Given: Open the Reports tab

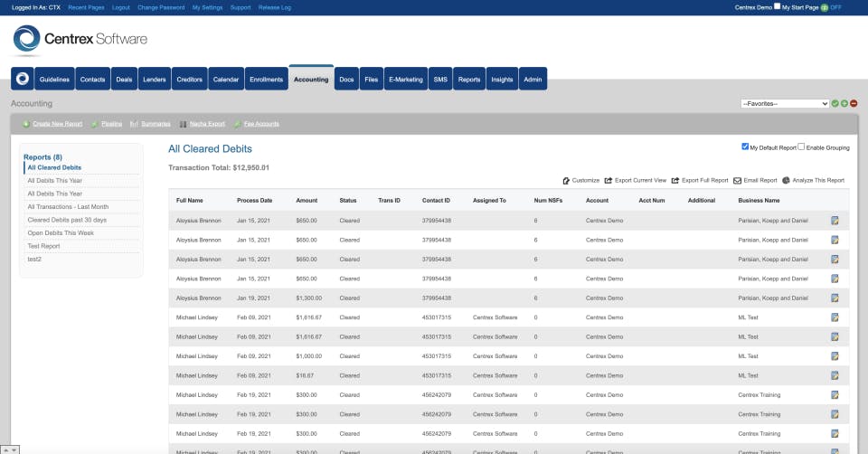Looking at the screenshot, I should [469, 80].
